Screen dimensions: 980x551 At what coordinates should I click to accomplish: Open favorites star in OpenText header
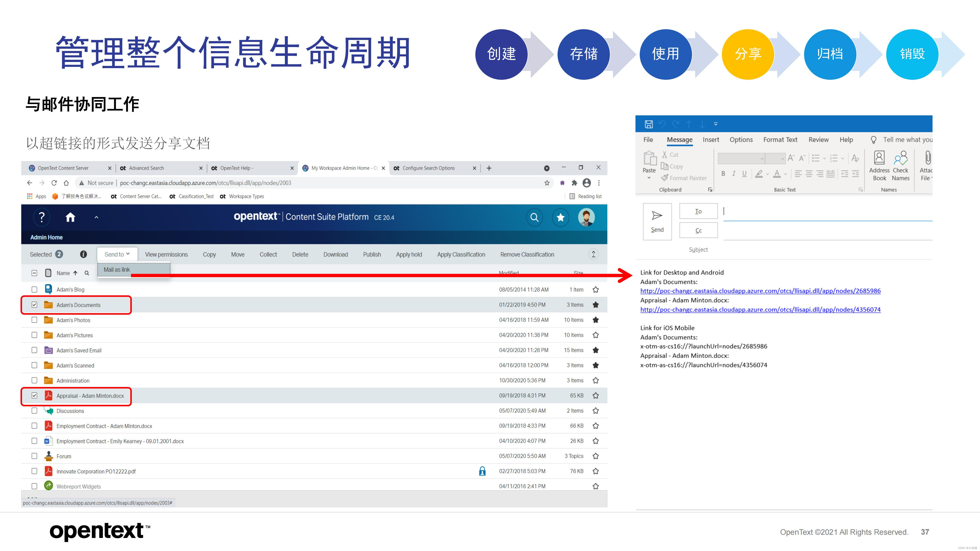click(x=560, y=217)
